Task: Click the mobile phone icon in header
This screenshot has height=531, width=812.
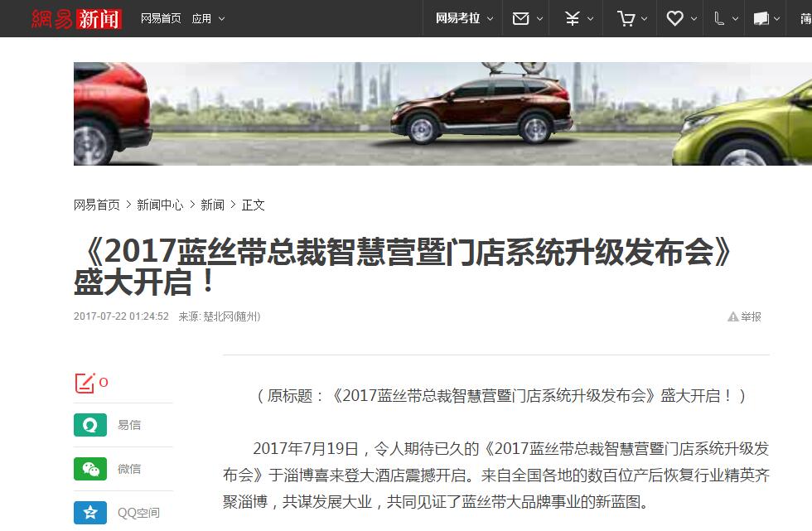Action: (x=719, y=18)
